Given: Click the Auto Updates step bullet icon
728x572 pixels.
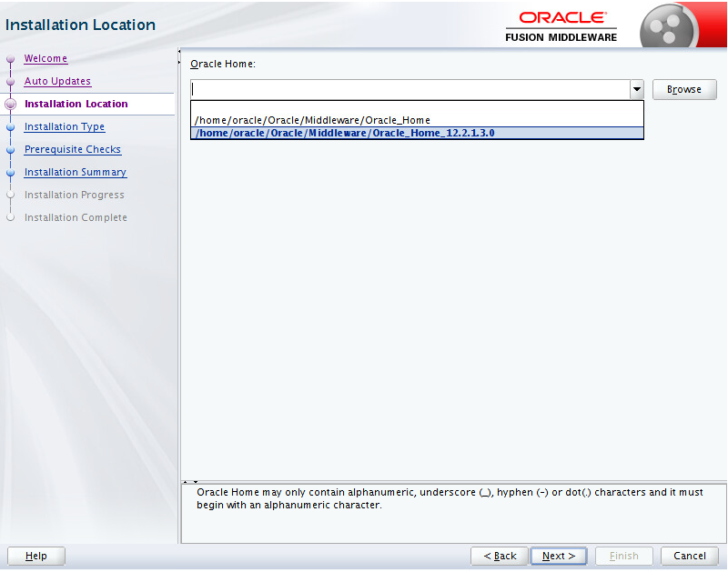Looking at the screenshot, I should point(10,82).
